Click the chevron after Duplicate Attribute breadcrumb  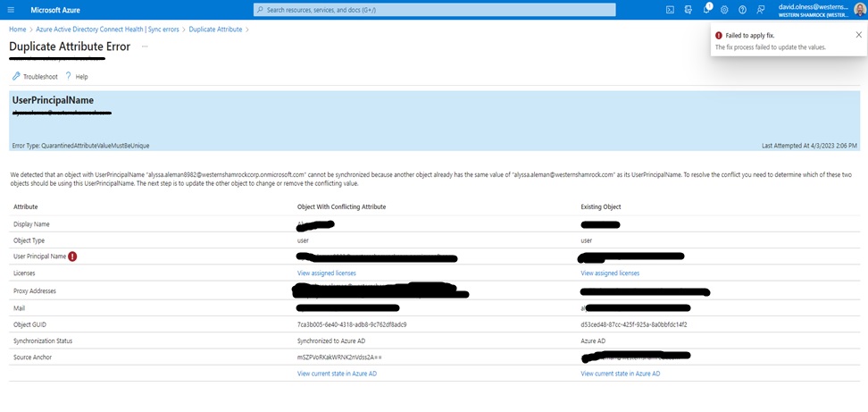tap(246, 29)
